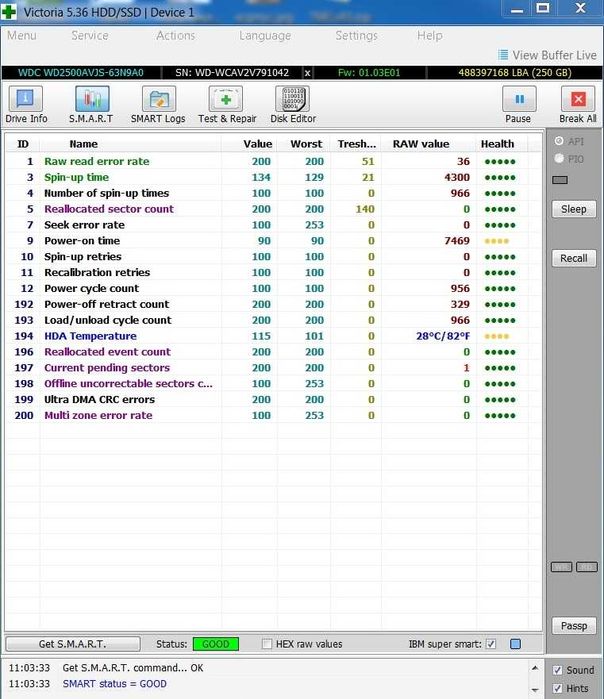Click the Get S.M.A.R.T. button
Image resolution: width=604 pixels, height=699 pixels.
(73, 644)
